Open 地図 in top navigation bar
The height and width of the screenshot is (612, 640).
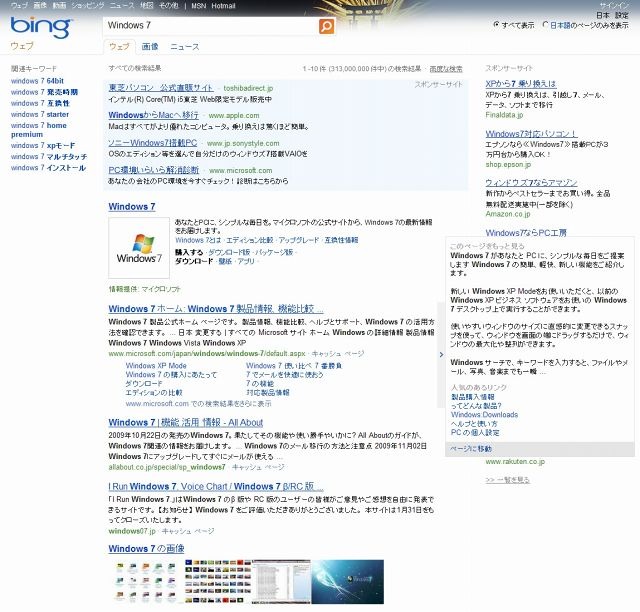pyautogui.click(x=147, y=6)
